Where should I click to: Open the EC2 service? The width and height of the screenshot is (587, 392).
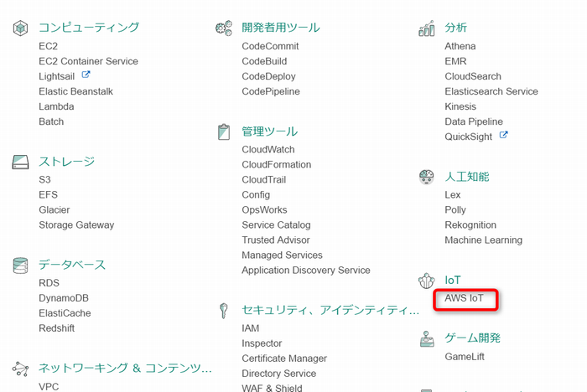click(x=49, y=46)
